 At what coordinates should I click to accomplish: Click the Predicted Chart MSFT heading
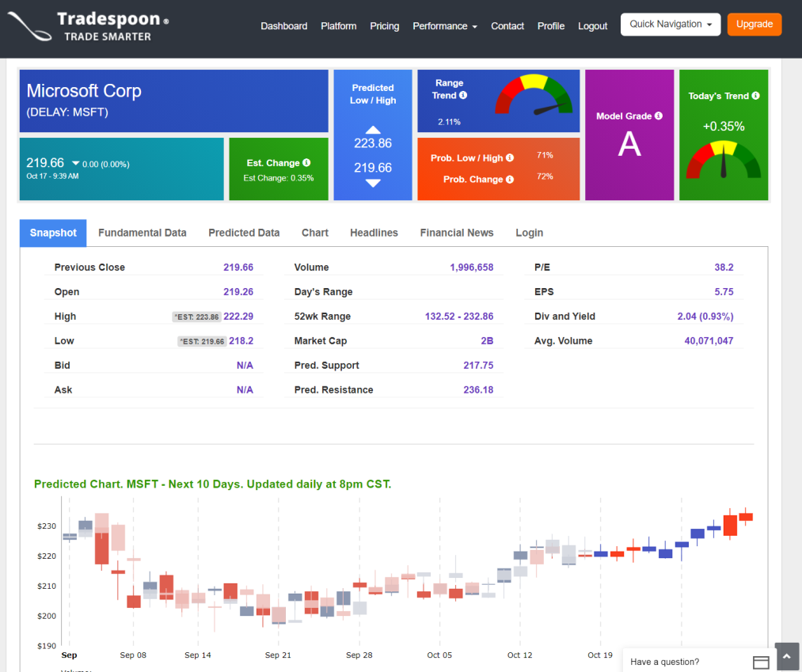pos(213,484)
